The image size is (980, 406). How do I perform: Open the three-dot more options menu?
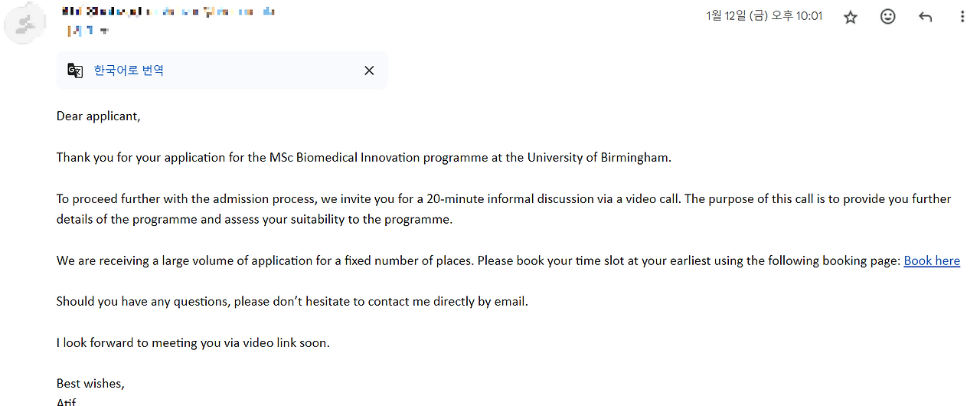962,17
